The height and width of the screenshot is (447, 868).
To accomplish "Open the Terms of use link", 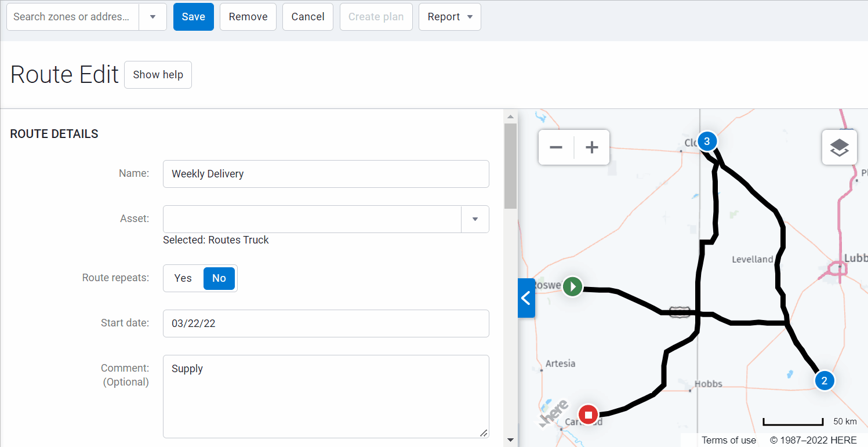I will [728, 440].
